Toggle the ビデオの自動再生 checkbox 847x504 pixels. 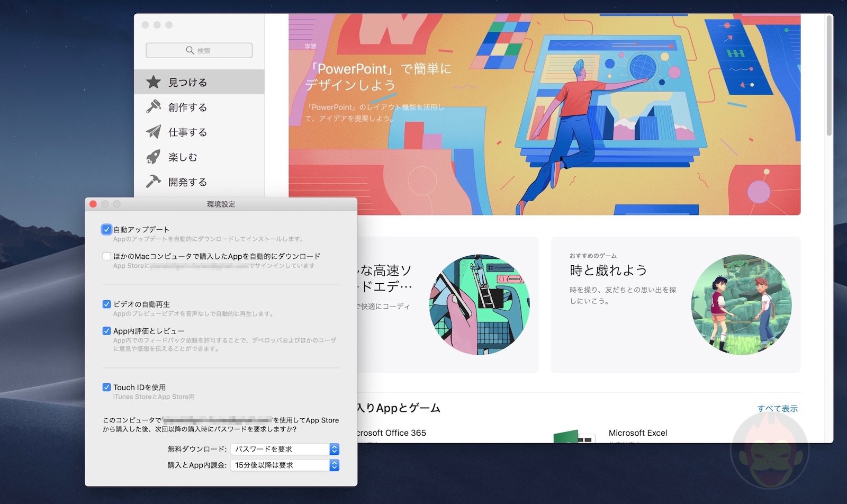point(106,304)
